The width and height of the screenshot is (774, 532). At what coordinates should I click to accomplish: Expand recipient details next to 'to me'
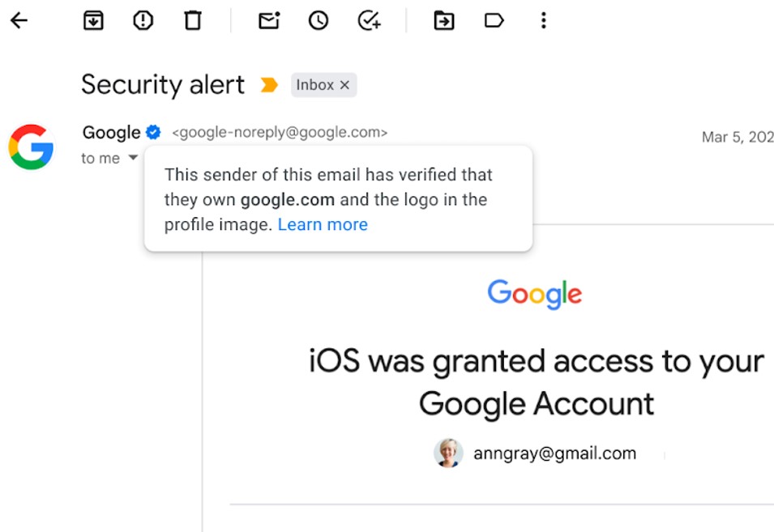(133, 159)
